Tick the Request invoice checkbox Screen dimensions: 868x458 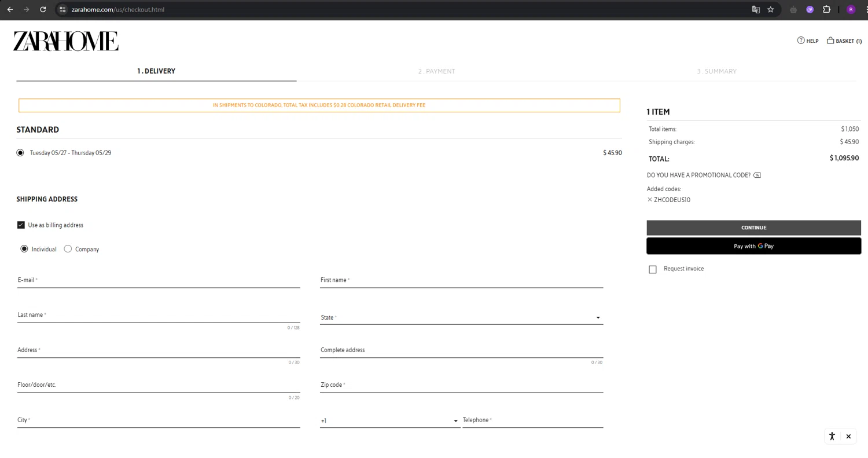[x=653, y=269]
